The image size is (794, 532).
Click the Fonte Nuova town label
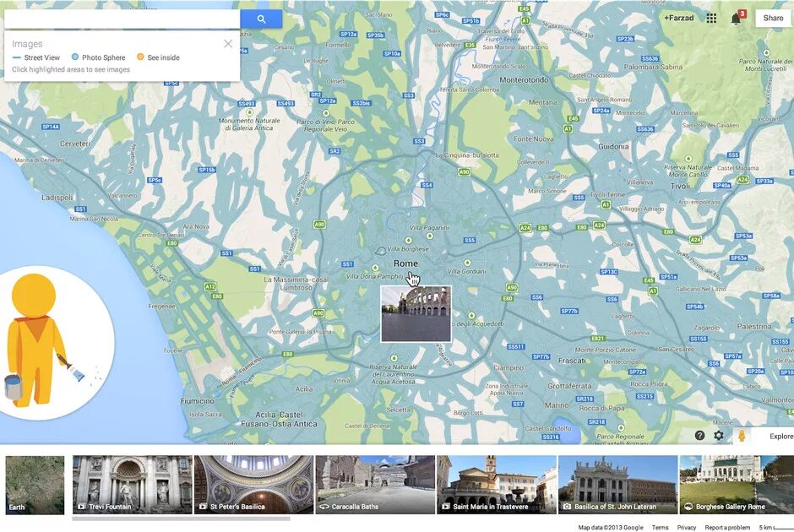coord(534,138)
